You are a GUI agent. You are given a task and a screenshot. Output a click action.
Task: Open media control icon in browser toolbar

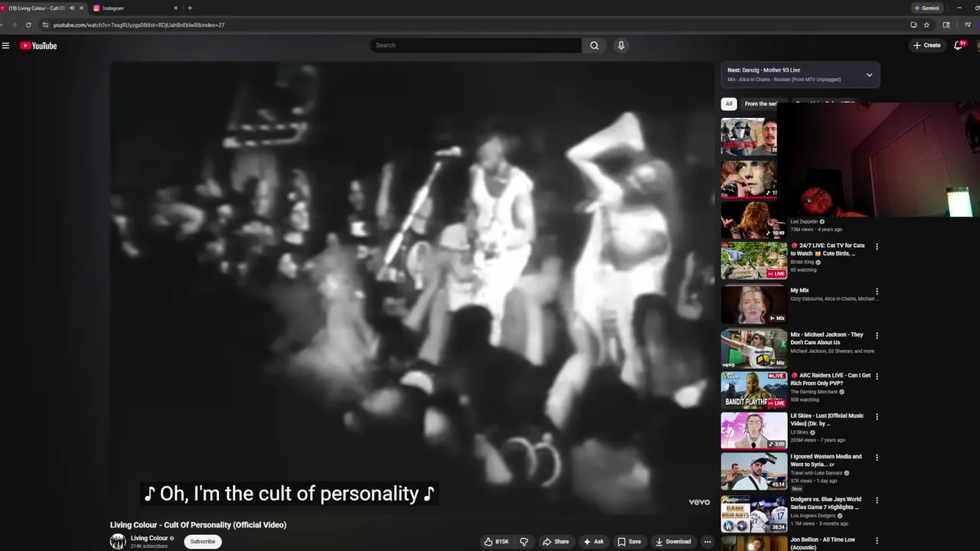(x=968, y=24)
